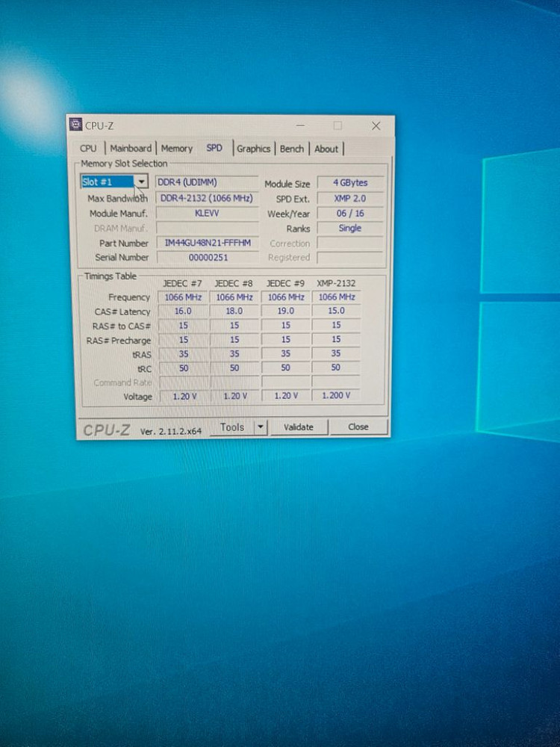Viewport: 560px width, 747px height.
Task: Click the DDR4-2132 (1066 MHz) bandwidth value
Action: 207,198
